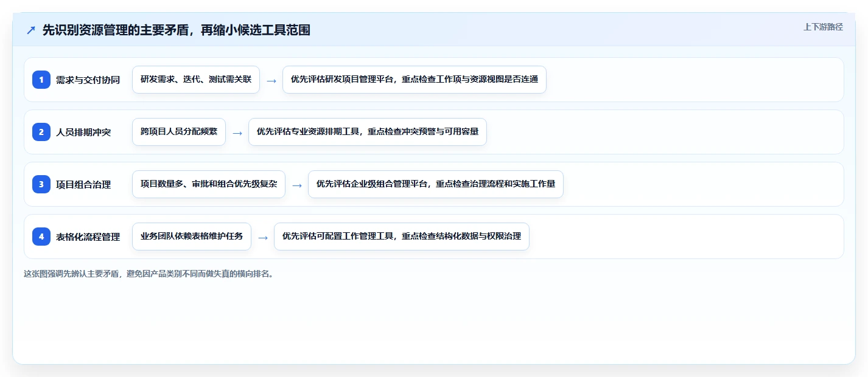This screenshot has height=377, width=868.
Task: Click the 优先评估研发项目管理平台 recommendation box
Action: [415, 80]
